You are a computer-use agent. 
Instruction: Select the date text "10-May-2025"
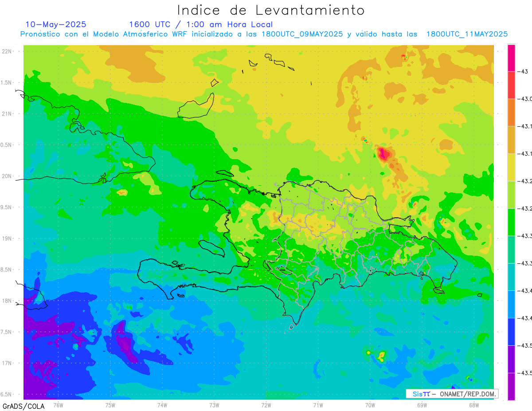[x=56, y=24]
